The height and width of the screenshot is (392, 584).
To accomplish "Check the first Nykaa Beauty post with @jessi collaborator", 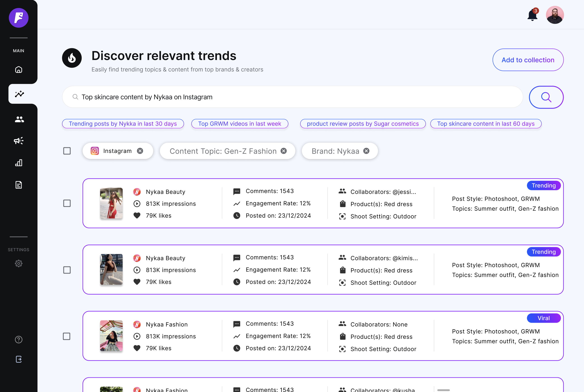I will coord(67,203).
